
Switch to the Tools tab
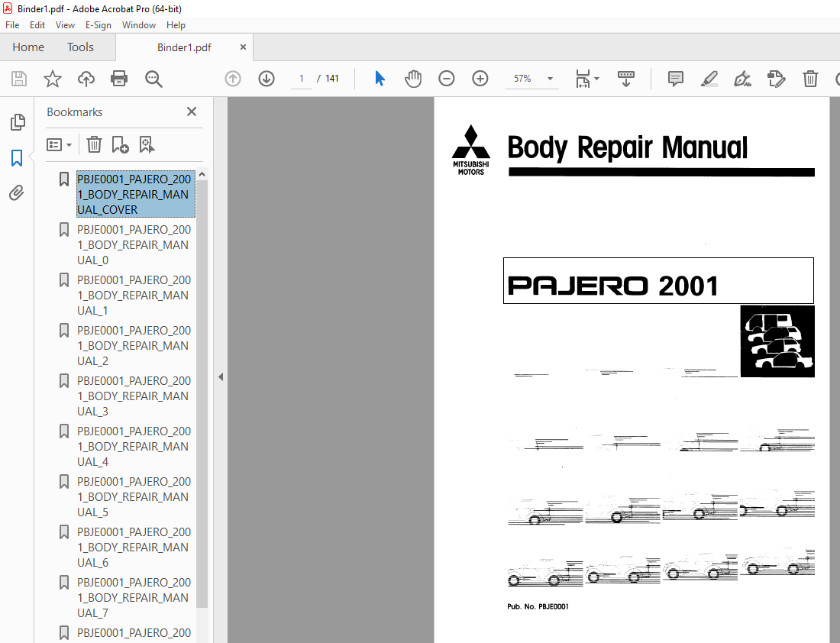pyautogui.click(x=80, y=47)
